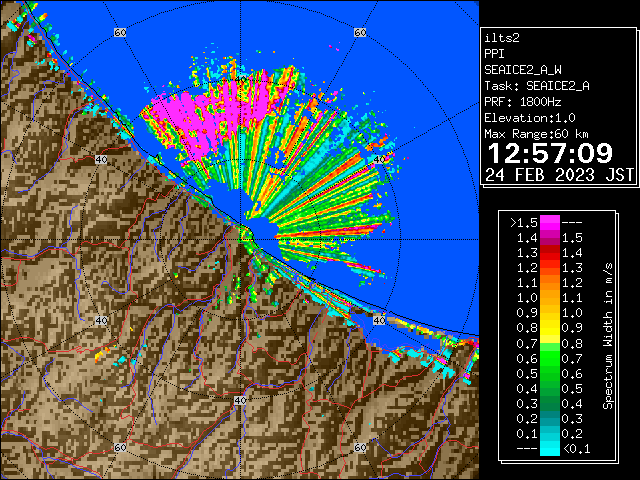Pick the dark purple 1.4–1.5 legend swatch
Image resolution: width=640 pixels, height=480 pixels.
(x=550, y=238)
